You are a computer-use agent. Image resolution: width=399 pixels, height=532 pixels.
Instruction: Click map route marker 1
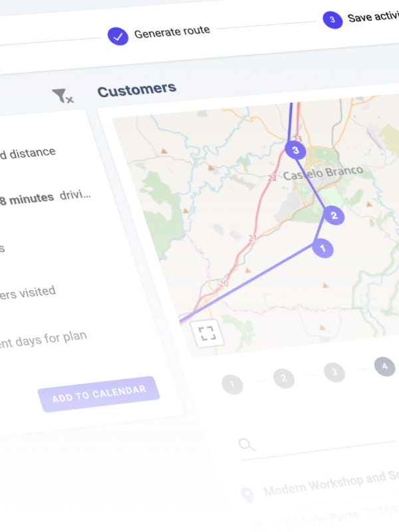[x=323, y=249]
